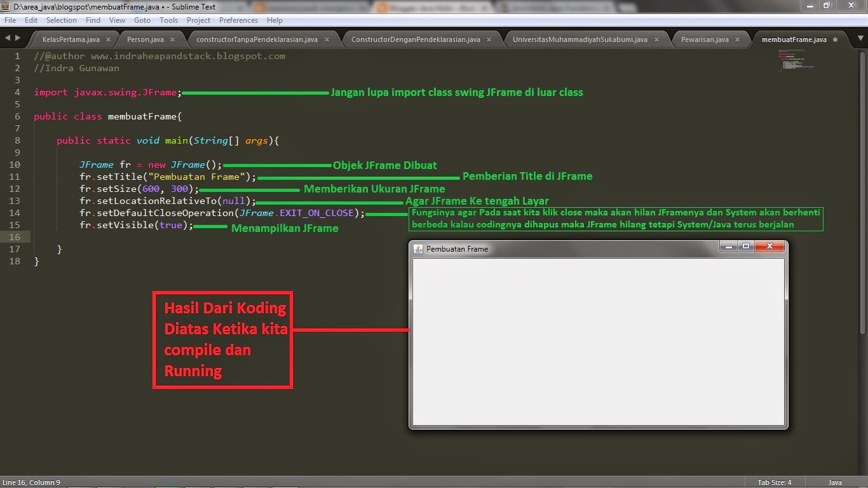Minimize the Pembuatan Frame window

pyautogui.click(x=729, y=246)
